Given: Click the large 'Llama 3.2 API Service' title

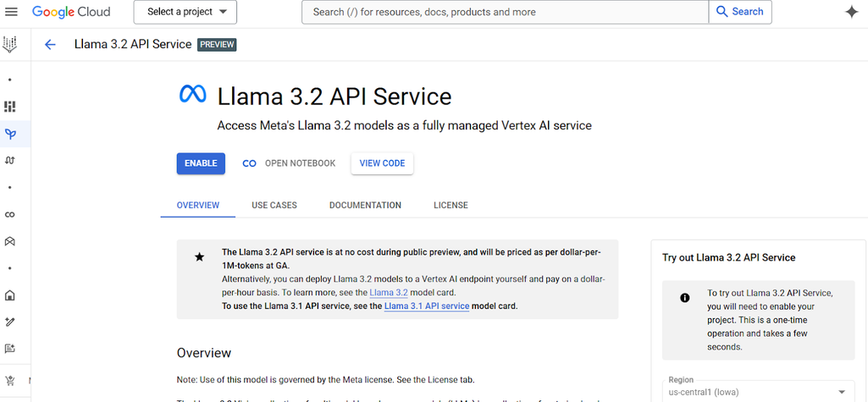Looking at the screenshot, I should tap(334, 96).
